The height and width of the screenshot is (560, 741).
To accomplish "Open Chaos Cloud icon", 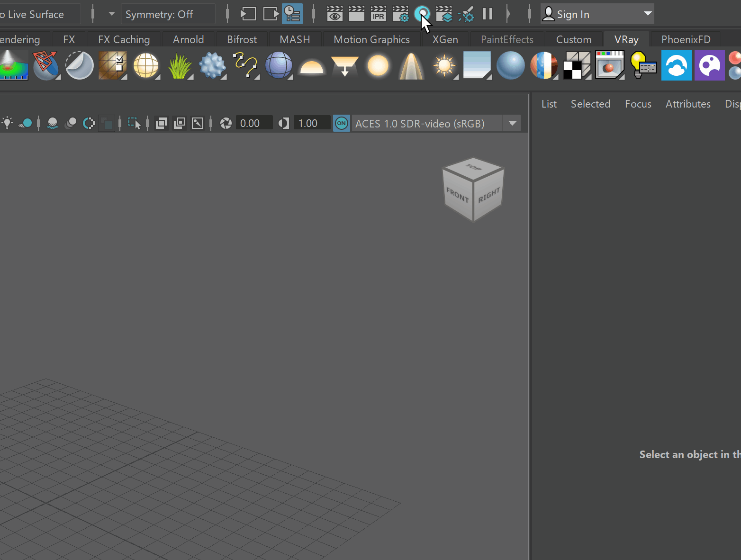I will [x=677, y=65].
